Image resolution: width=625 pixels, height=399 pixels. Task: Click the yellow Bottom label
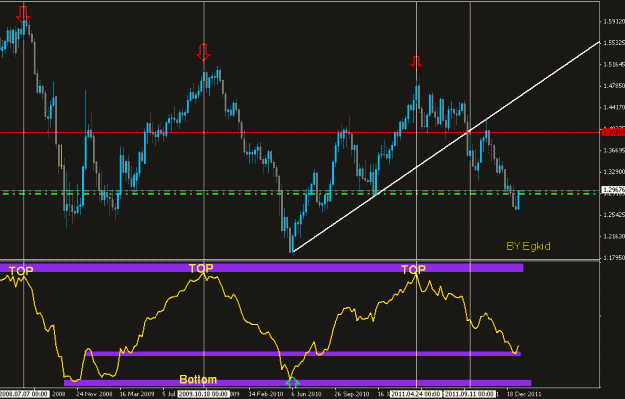198,379
